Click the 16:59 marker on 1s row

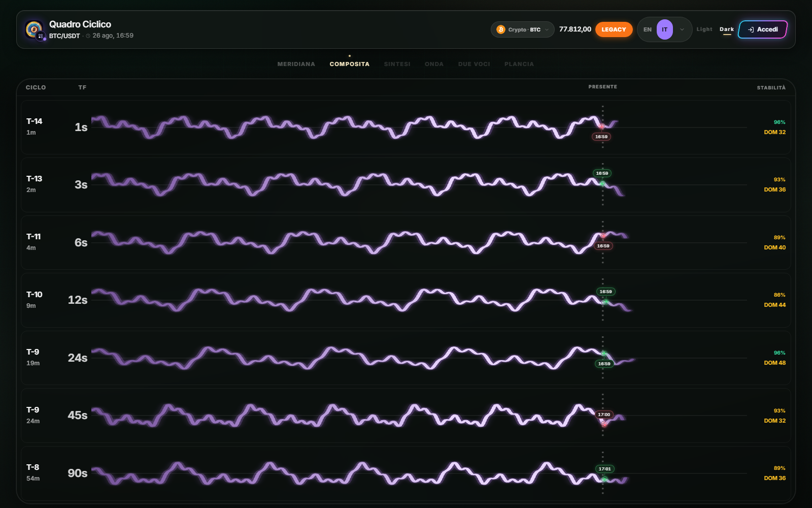point(601,137)
